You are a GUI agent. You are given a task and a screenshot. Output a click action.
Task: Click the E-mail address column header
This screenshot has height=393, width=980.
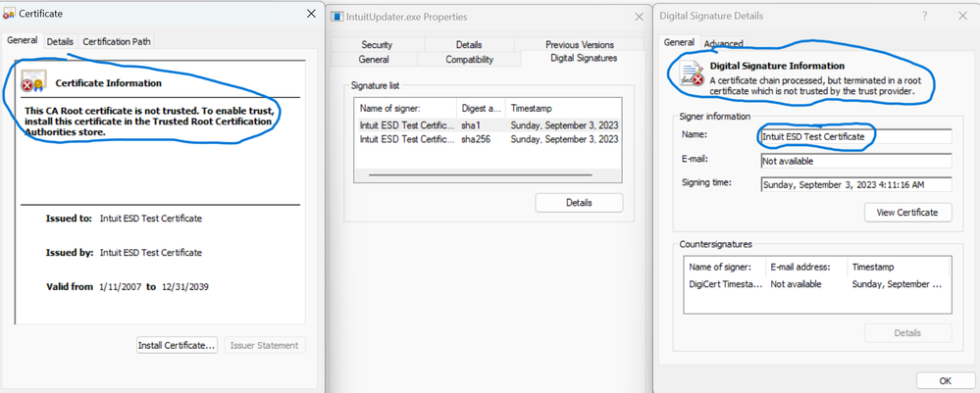pos(806,267)
